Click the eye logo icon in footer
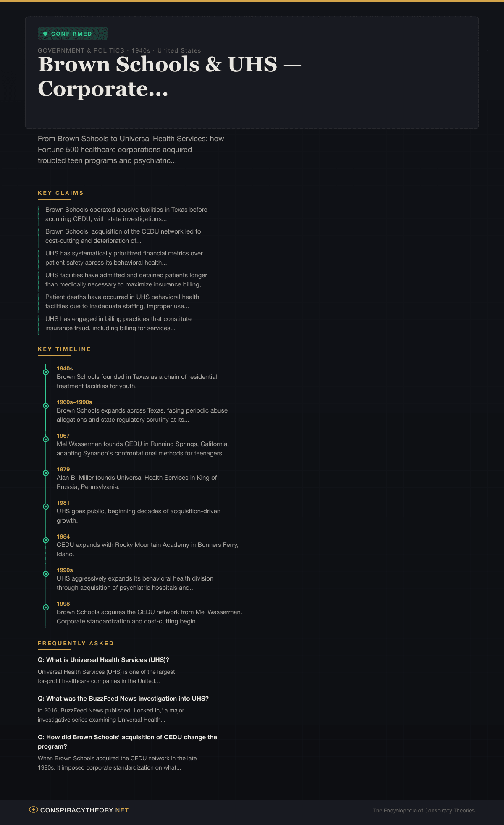The height and width of the screenshot is (825, 504). point(33,809)
